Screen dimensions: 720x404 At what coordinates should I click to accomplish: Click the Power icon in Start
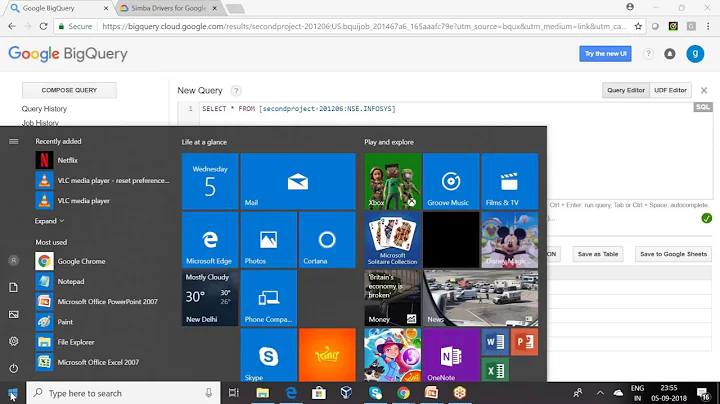click(14, 368)
